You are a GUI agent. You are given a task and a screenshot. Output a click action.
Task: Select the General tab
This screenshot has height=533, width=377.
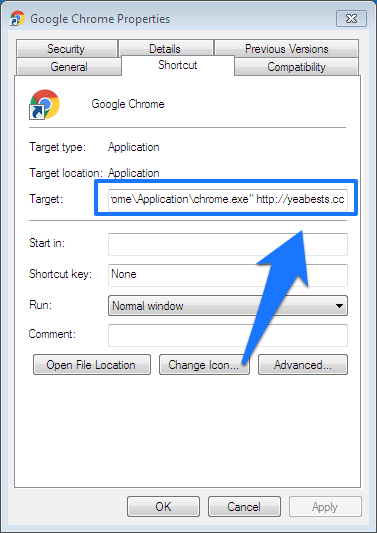coord(69,67)
